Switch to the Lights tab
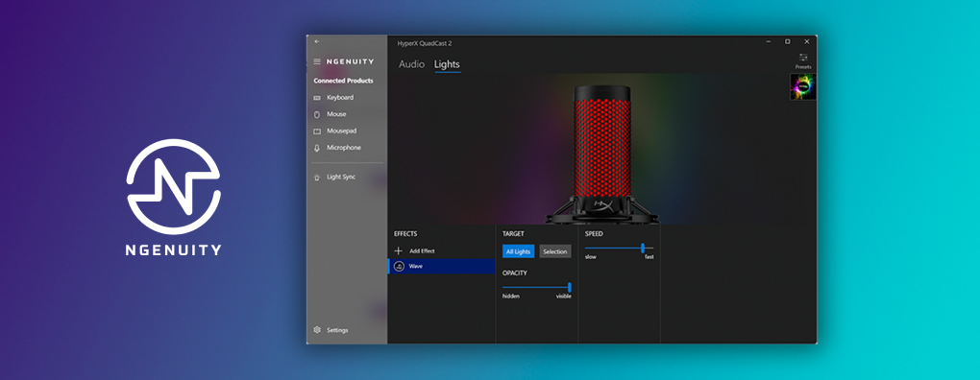The width and height of the screenshot is (980, 380). pos(447,64)
